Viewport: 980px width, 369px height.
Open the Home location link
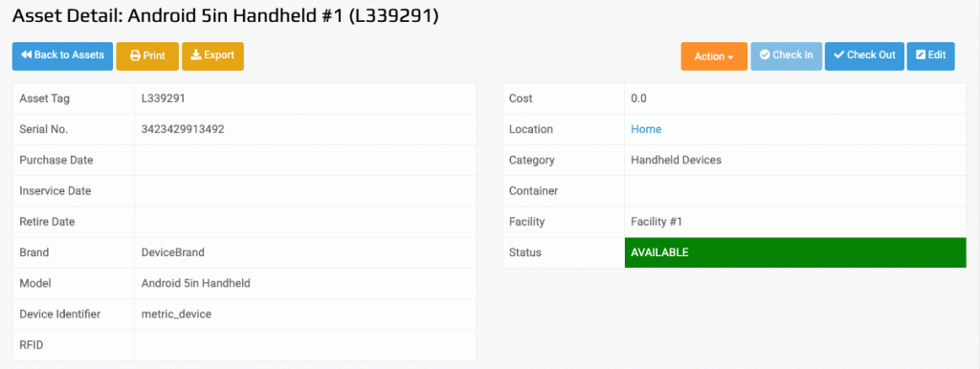(646, 129)
